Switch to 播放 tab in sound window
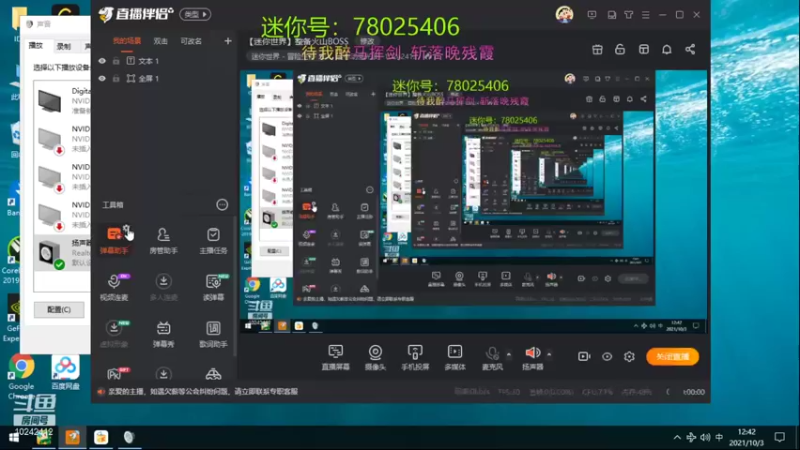 (x=36, y=46)
